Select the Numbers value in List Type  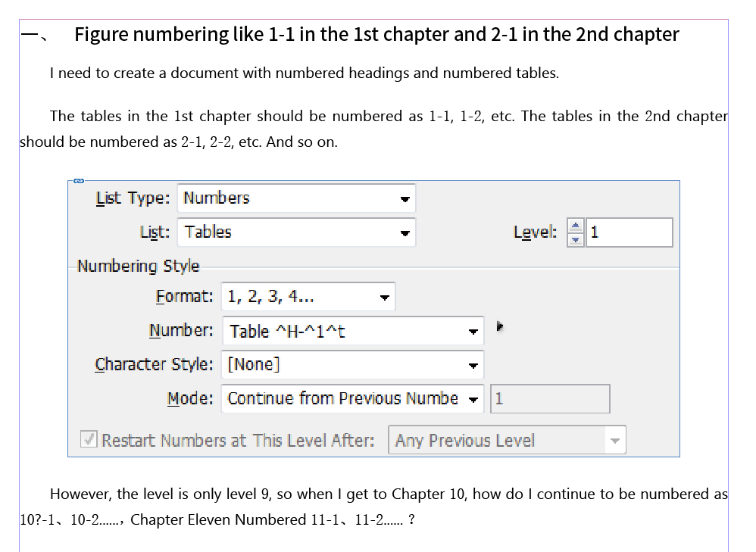click(x=214, y=198)
